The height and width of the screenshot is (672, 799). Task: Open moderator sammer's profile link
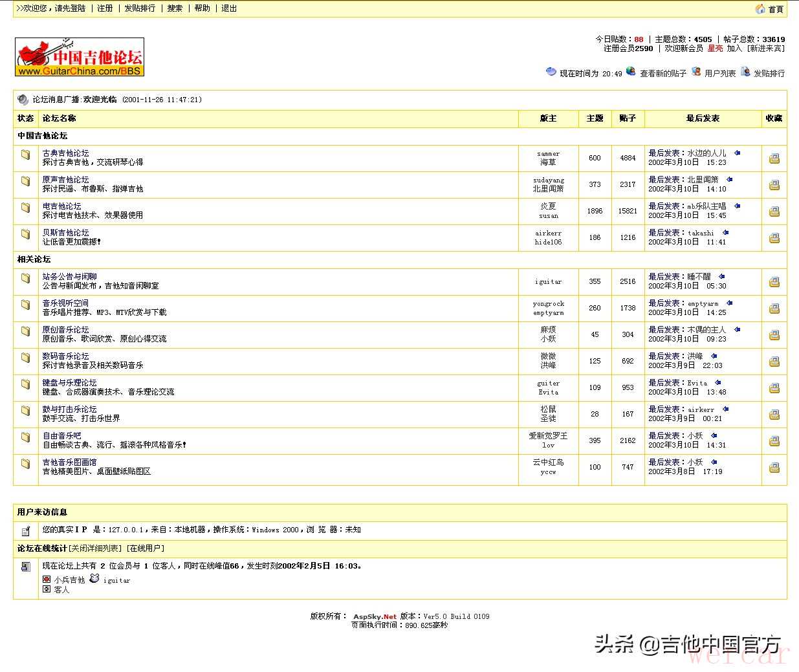548,154
